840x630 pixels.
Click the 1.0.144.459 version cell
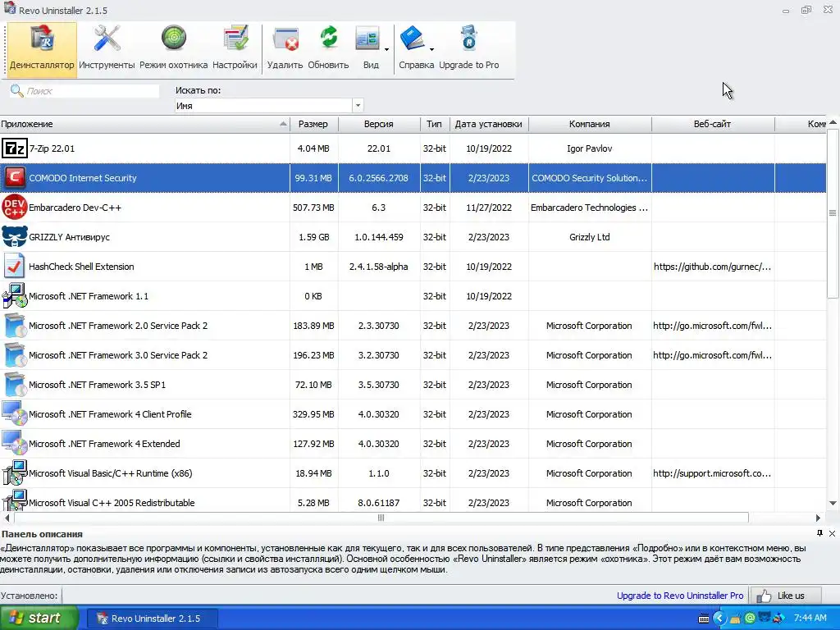click(x=379, y=237)
